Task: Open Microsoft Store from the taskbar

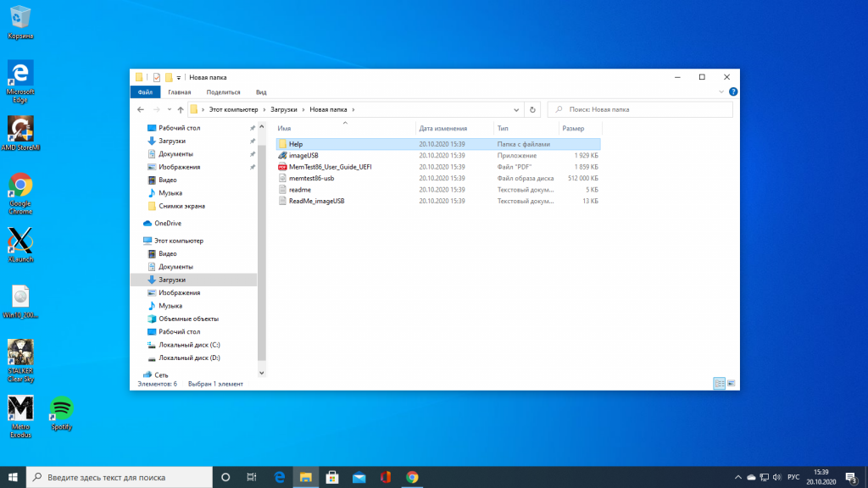Action: click(x=332, y=477)
